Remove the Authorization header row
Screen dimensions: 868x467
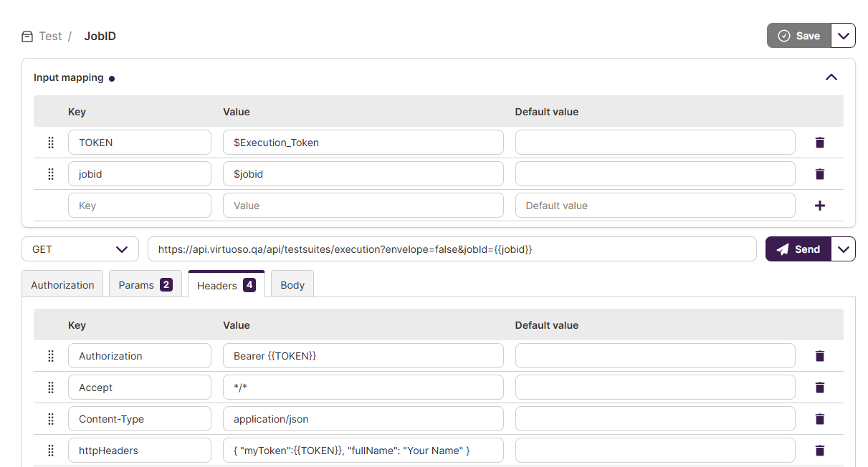click(820, 356)
